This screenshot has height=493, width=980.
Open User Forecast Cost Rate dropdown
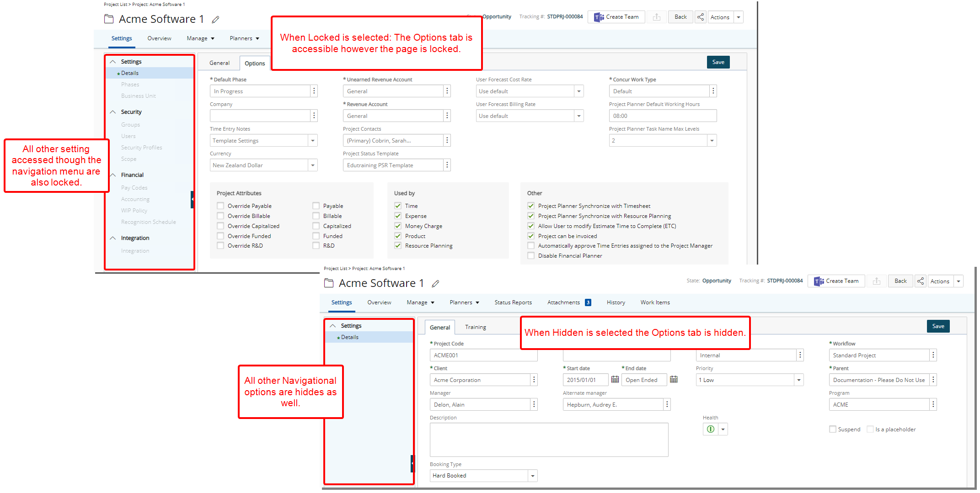579,91
